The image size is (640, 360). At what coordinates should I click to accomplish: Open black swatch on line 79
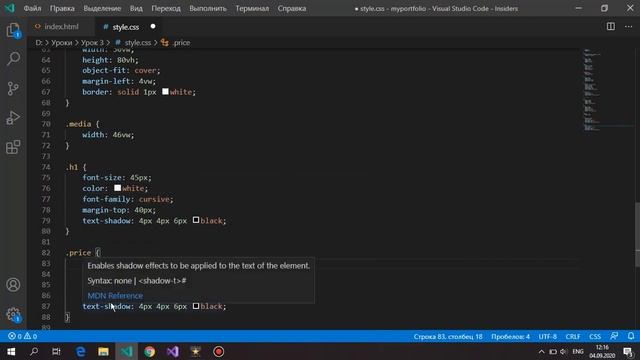click(x=196, y=220)
